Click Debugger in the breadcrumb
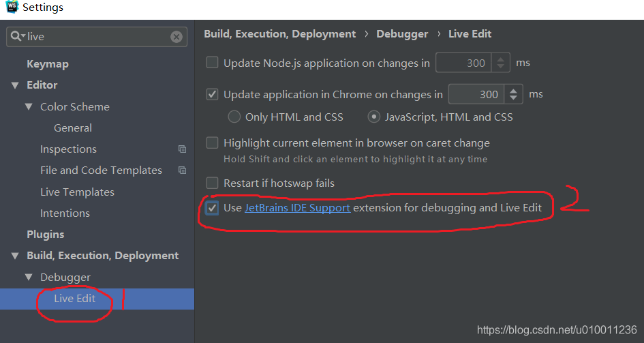 [x=402, y=34]
